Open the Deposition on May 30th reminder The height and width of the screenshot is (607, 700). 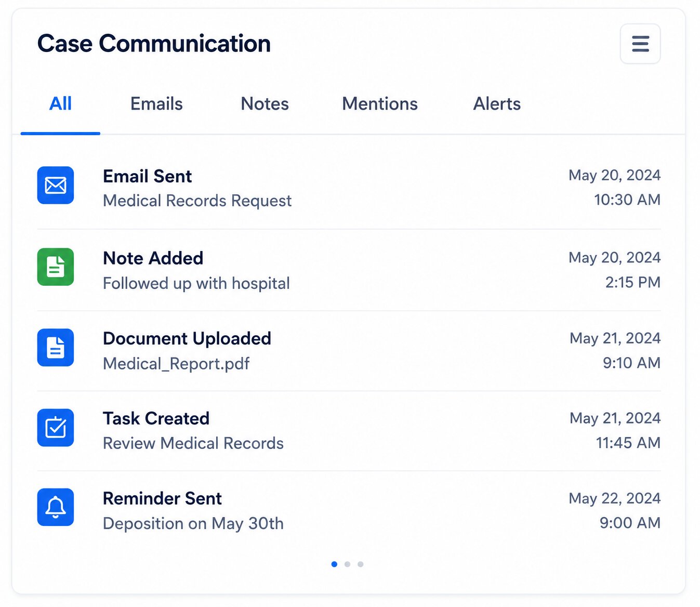(x=349, y=511)
